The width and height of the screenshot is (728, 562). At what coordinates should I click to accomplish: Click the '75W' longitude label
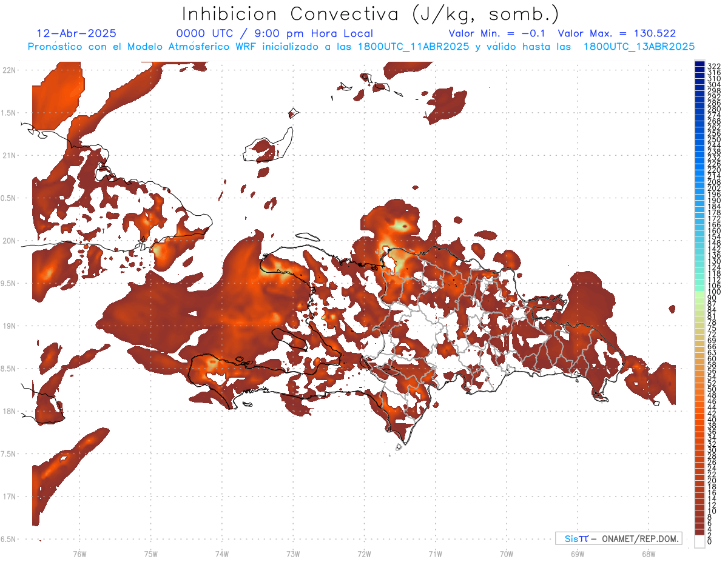[151, 554]
